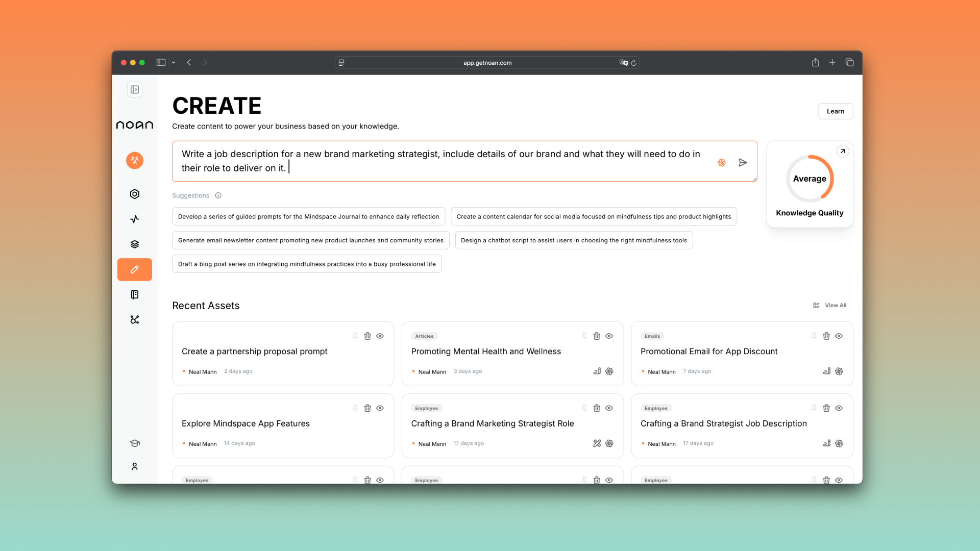Delete the Create a partnership proposal prompt asset

coord(367,336)
